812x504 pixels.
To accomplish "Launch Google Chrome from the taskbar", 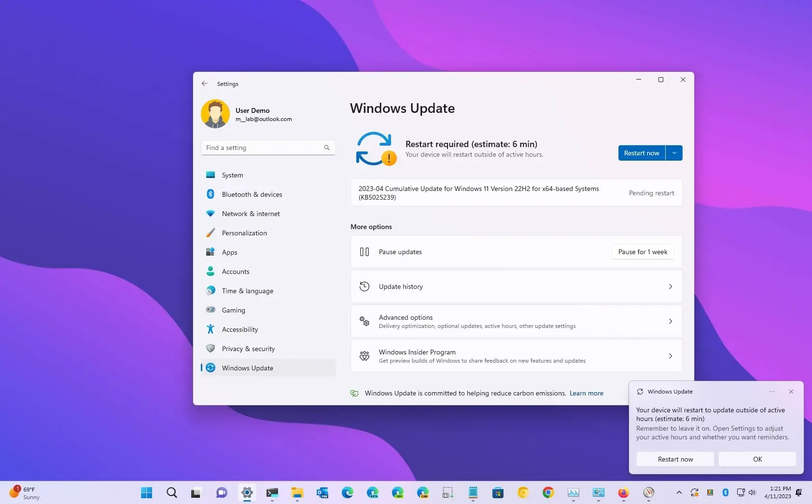I will coord(548,492).
